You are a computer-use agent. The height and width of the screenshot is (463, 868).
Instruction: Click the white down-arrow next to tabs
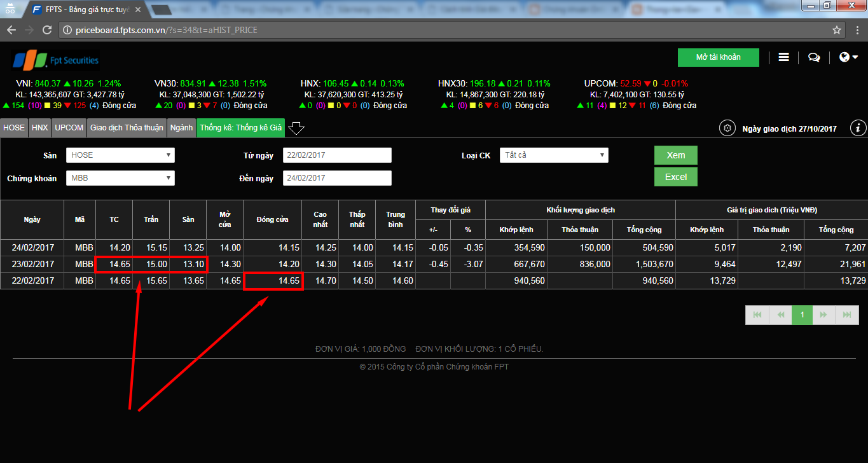point(296,128)
